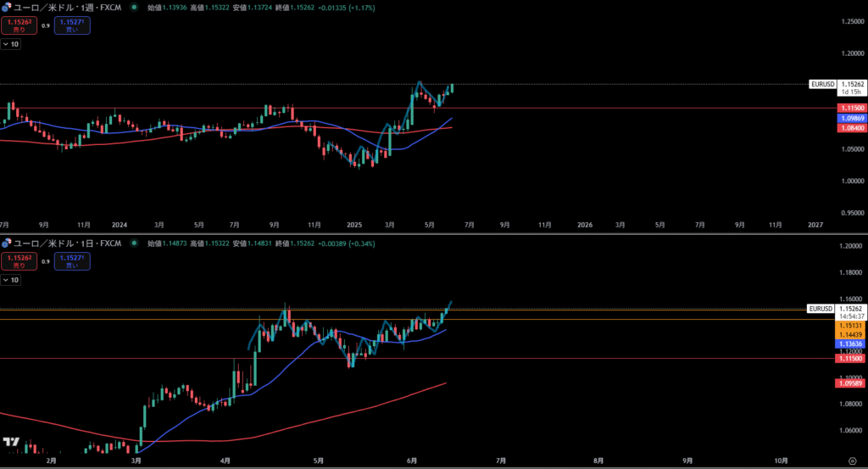The height and width of the screenshot is (469, 868).
Task: Click the green market status dot, daily chart
Action: click(134, 243)
